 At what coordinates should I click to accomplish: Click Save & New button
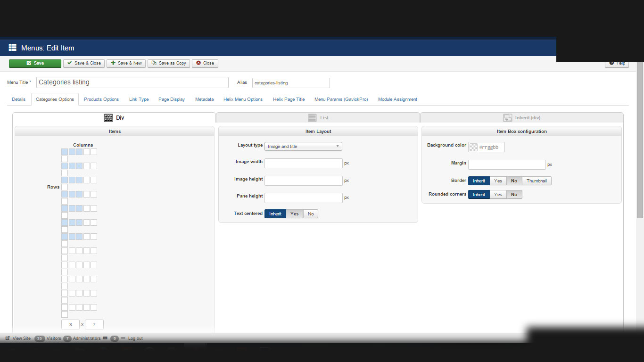click(x=126, y=63)
